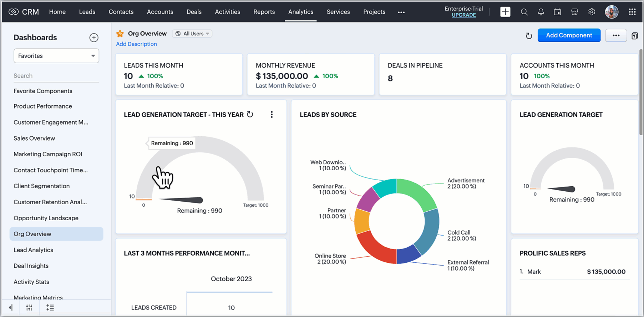Open Product Performance dashboard

pyautogui.click(x=43, y=106)
